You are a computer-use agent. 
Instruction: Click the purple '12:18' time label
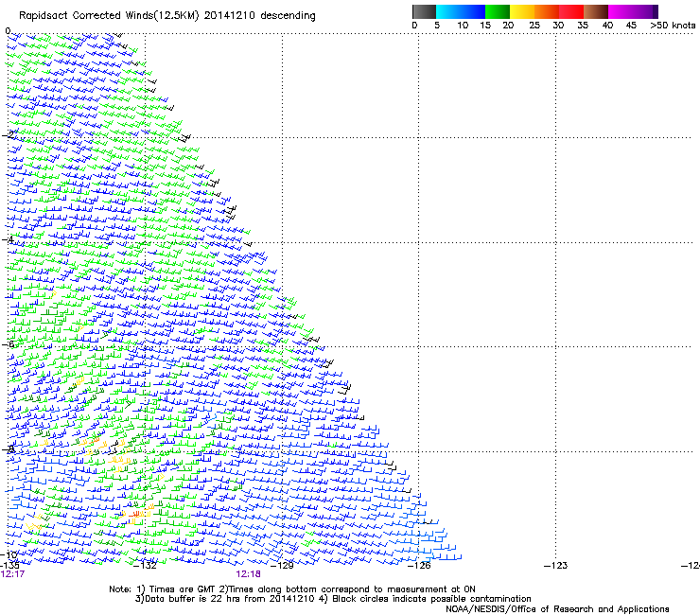pyautogui.click(x=248, y=574)
